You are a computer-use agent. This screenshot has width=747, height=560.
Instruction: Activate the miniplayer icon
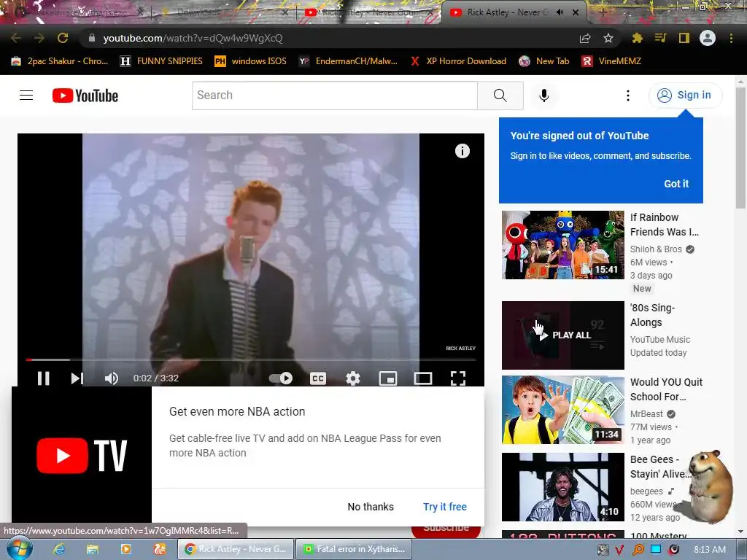point(388,378)
